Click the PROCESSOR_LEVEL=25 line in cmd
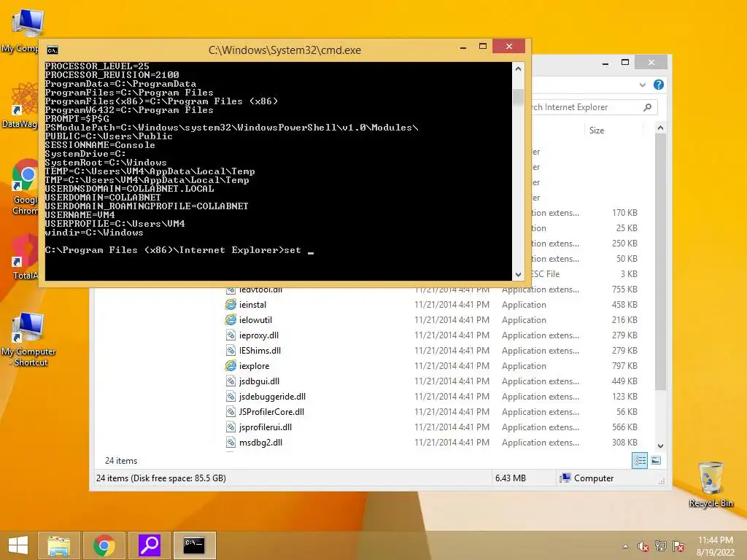747x560 pixels. [x=97, y=66]
